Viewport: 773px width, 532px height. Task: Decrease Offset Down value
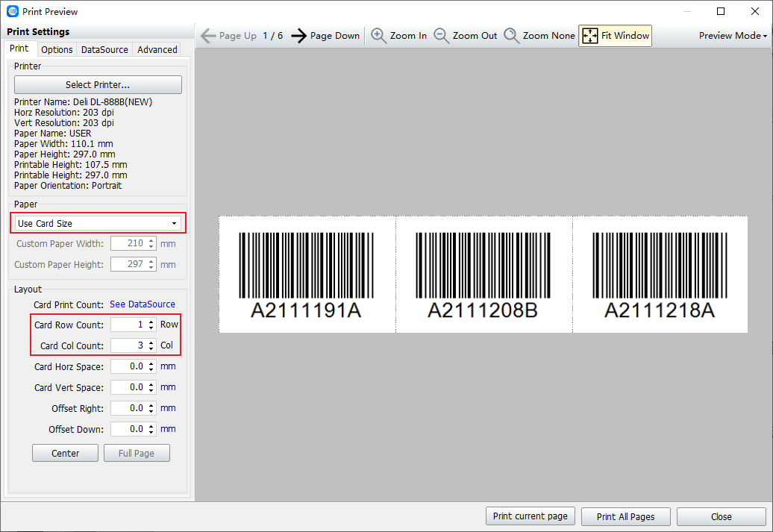tap(151, 433)
